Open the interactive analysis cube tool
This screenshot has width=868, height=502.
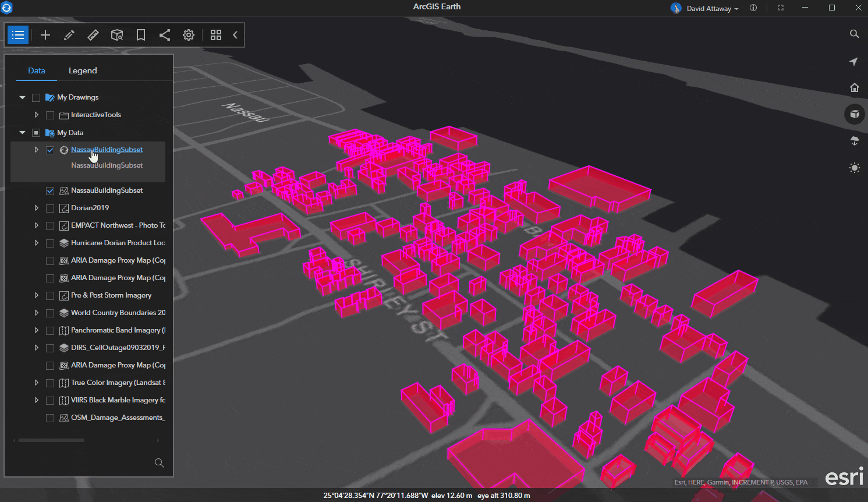(x=117, y=35)
